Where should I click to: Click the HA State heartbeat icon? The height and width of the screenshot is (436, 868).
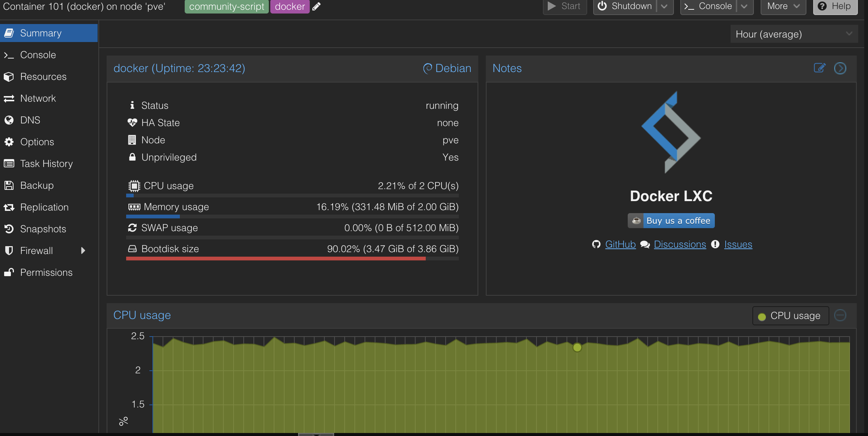(132, 122)
